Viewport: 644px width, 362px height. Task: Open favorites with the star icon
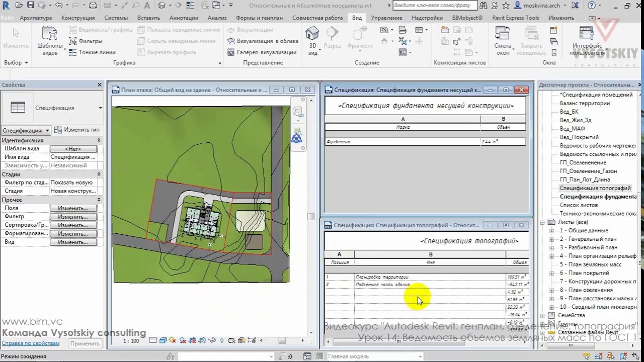[507, 6]
